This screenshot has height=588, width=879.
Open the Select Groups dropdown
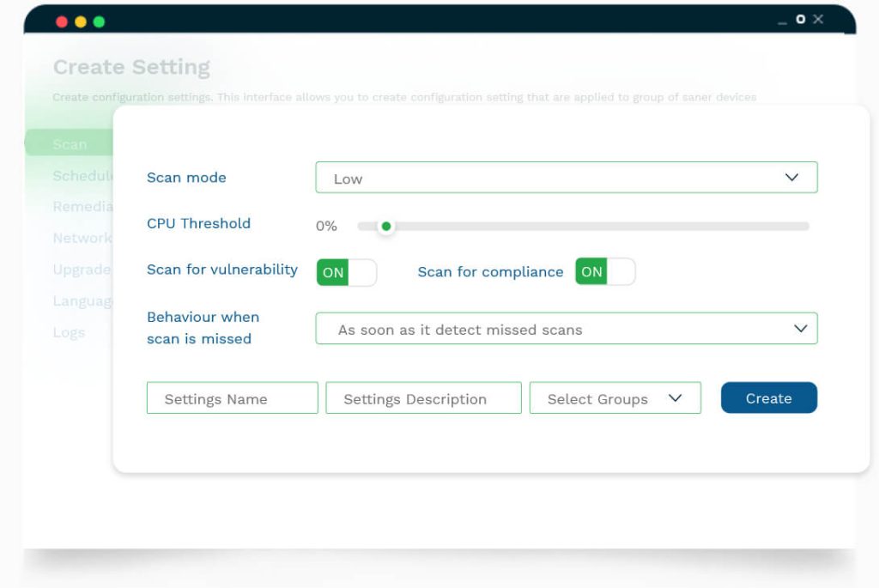tap(615, 398)
